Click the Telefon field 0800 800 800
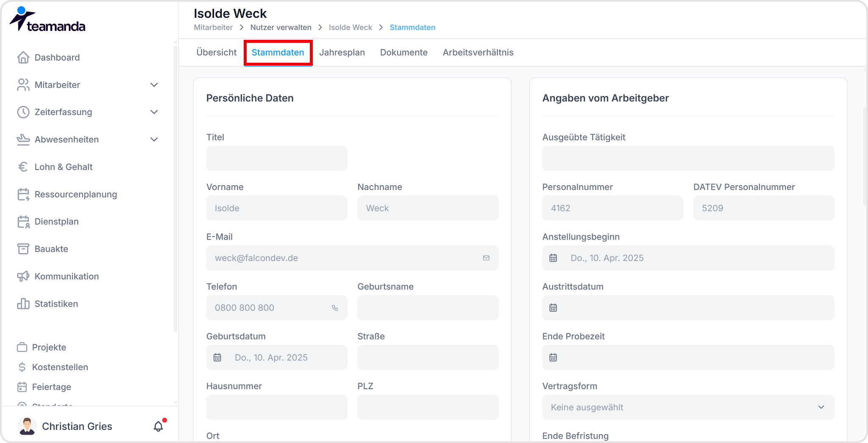 (x=277, y=308)
